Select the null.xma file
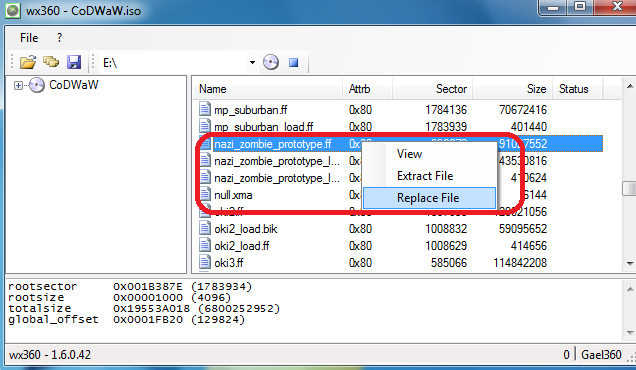 click(x=233, y=195)
